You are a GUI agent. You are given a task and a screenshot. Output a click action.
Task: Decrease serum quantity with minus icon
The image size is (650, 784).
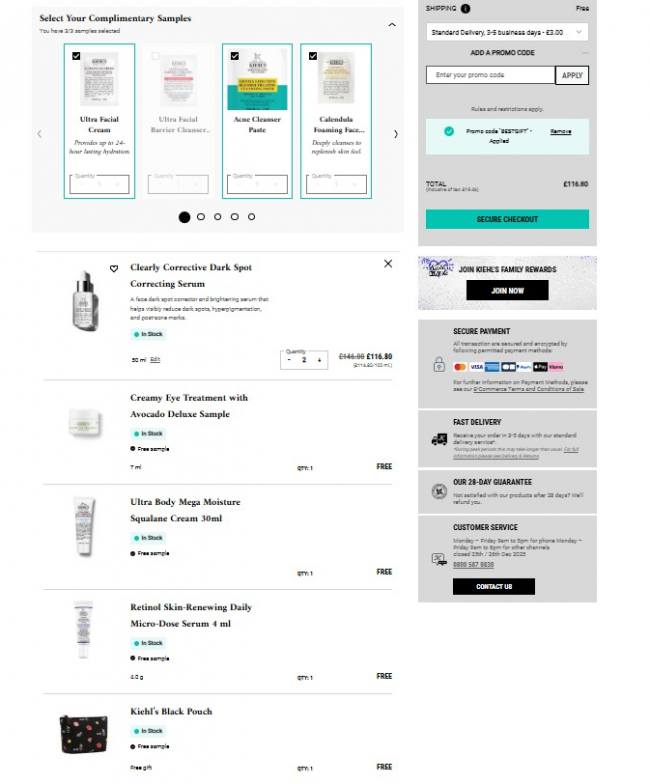click(289, 360)
